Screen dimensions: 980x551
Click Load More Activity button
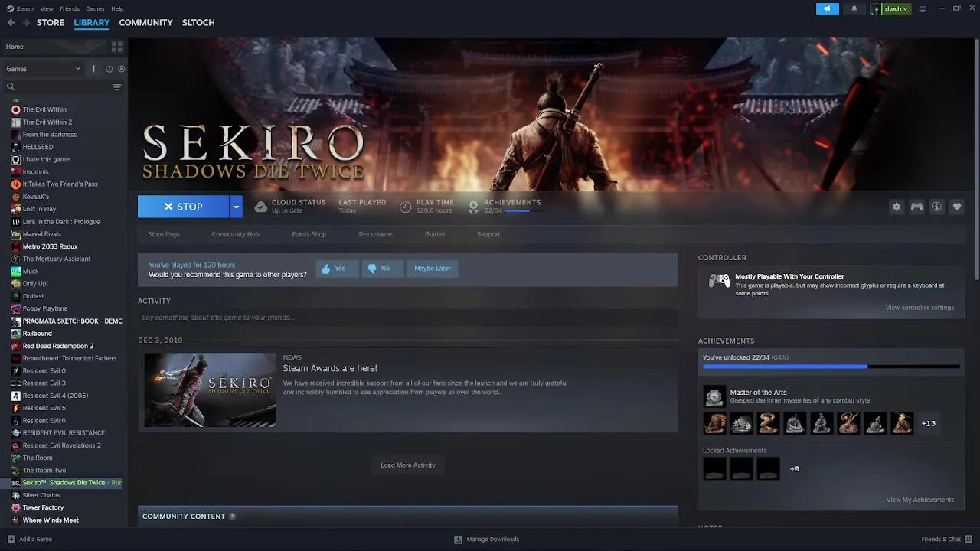click(x=408, y=465)
